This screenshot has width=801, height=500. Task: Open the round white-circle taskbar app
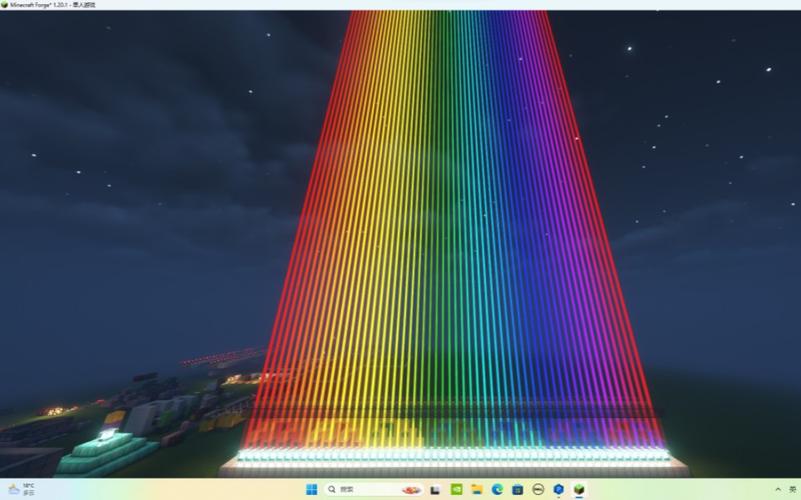click(x=538, y=489)
